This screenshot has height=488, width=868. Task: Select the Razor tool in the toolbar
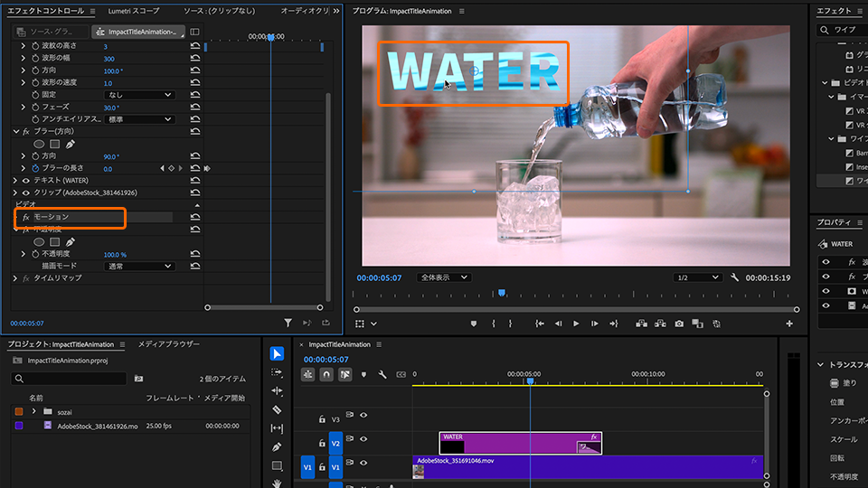click(x=277, y=409)
